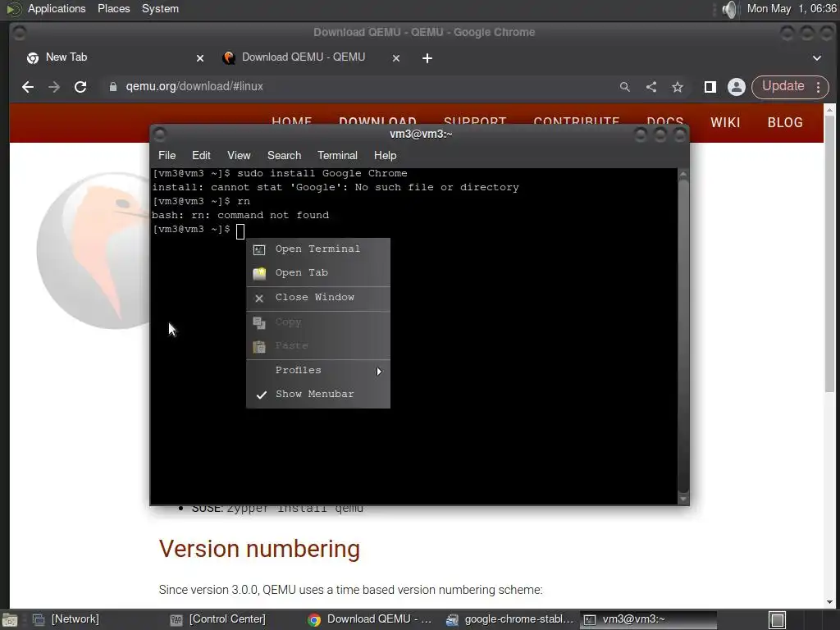Open the Terminal menu in menubar
840x630 pixels.
(x=337, y=155)
